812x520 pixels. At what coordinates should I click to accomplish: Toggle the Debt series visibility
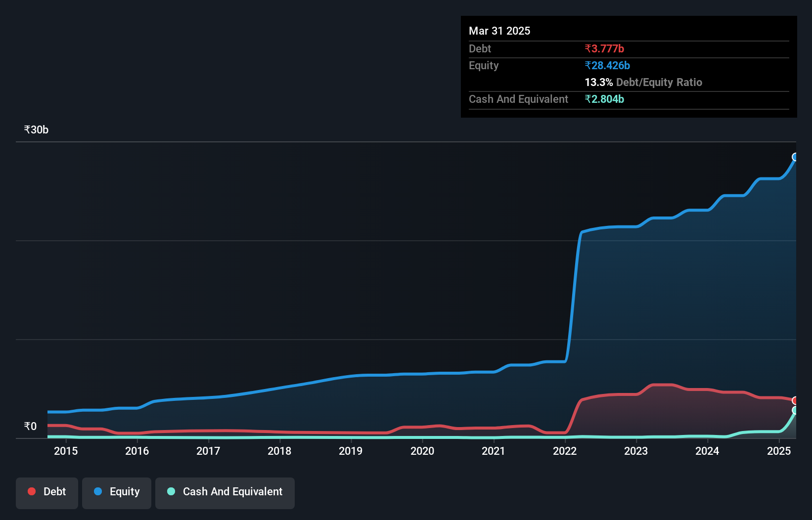click(x=46, y=492)
